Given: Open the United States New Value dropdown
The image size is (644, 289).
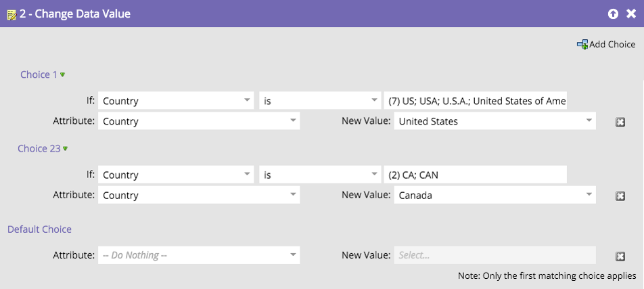Looking at the screenshot, I should 589,122.
